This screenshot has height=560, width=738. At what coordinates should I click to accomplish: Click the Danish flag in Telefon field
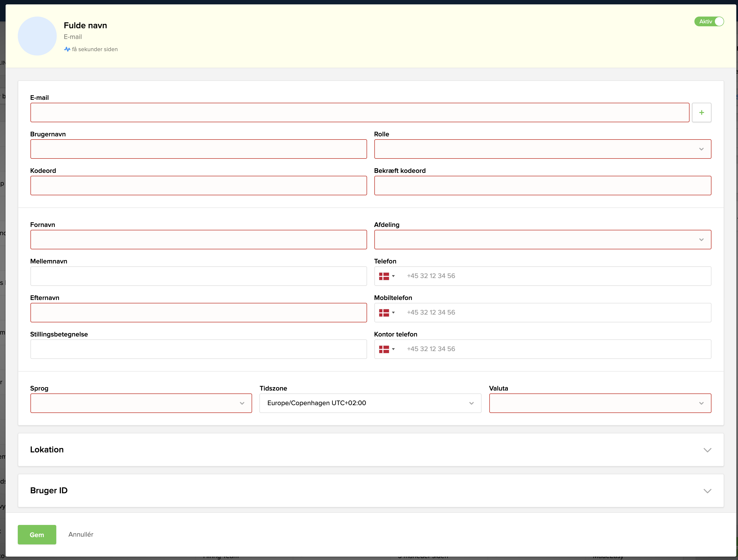(384, 276)
